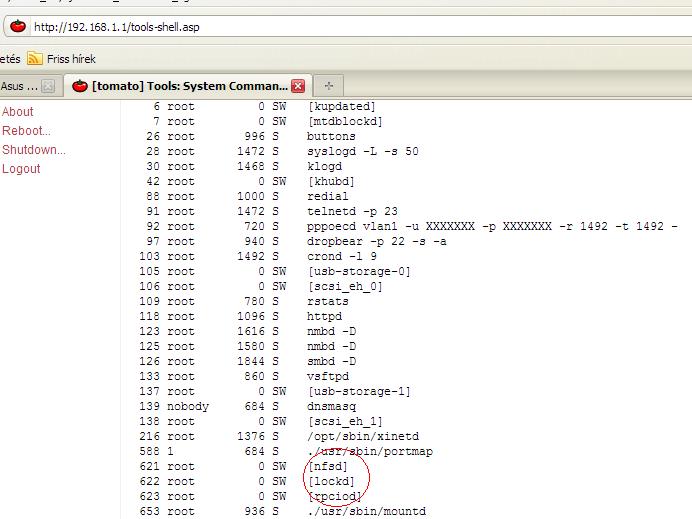Click the buttons process entry
Viewport: 692px width, 519px height.
pos(331,136)
